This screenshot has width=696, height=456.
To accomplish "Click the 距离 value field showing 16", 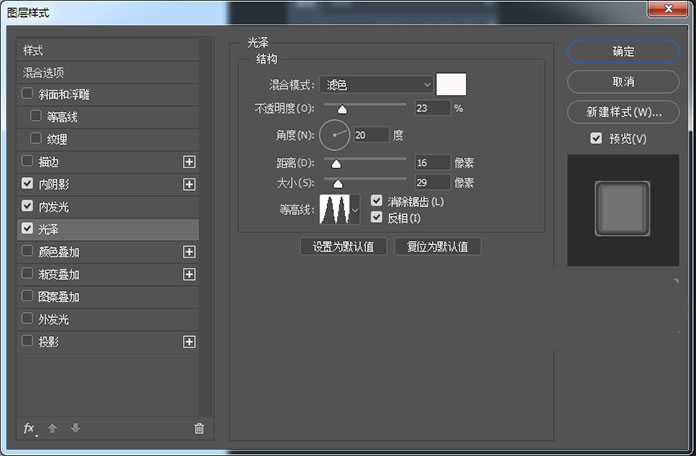I will (x=432, y=163).
